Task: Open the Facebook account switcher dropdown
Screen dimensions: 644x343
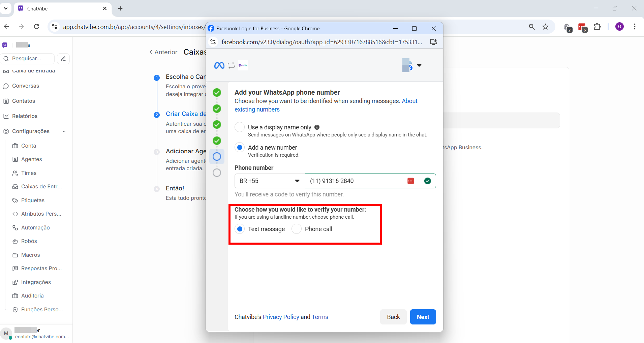Action: tap(419, 65)
